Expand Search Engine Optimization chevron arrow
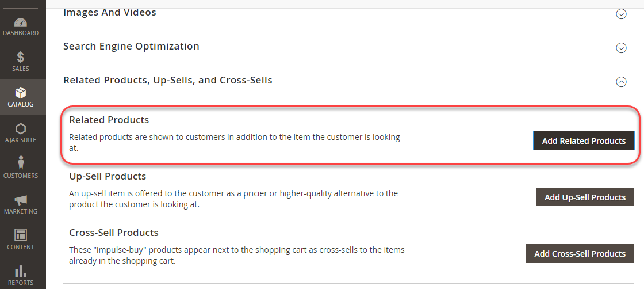This screenshot has width=644, height=289. (621, 48)
